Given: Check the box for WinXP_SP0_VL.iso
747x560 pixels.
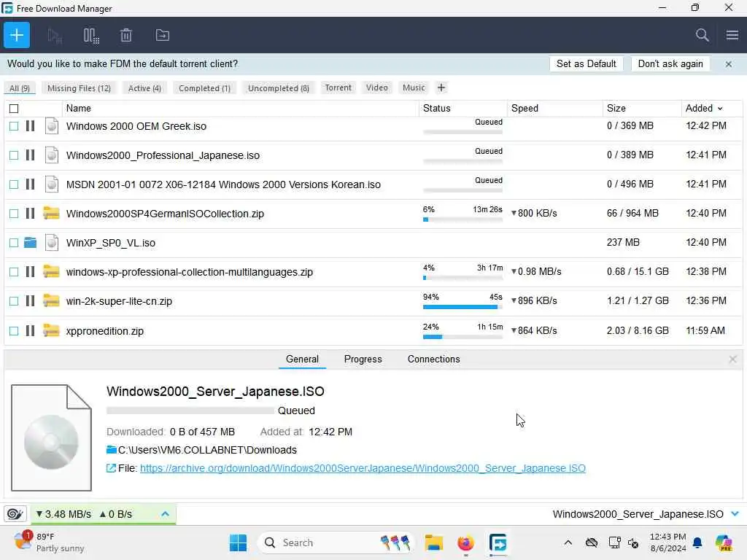Looking at the screenshot, I should [14, 243].
